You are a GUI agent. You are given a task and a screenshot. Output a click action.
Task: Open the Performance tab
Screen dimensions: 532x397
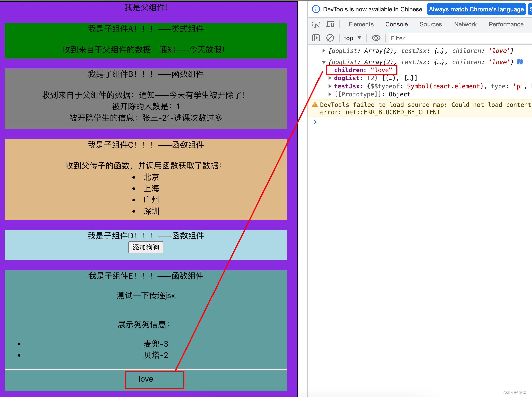[506, 24]
